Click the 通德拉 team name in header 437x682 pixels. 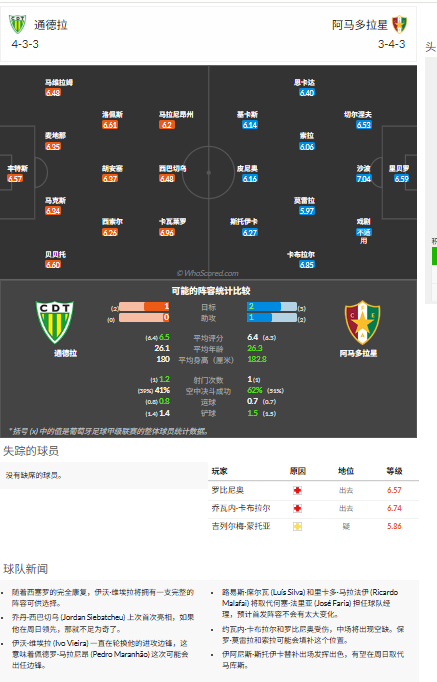(51, 25)
